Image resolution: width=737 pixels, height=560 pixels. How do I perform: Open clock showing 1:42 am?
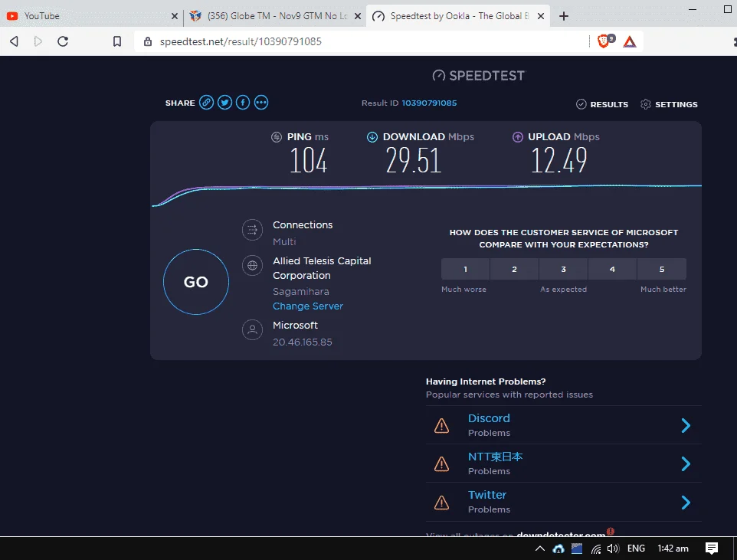(673, 549)
